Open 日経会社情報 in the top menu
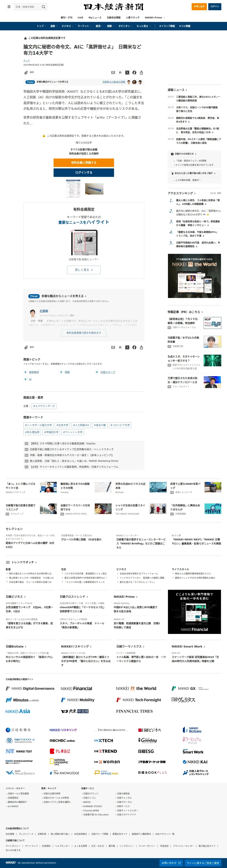The height and width of the screenshot is (868, 227). tap(113, 17)
